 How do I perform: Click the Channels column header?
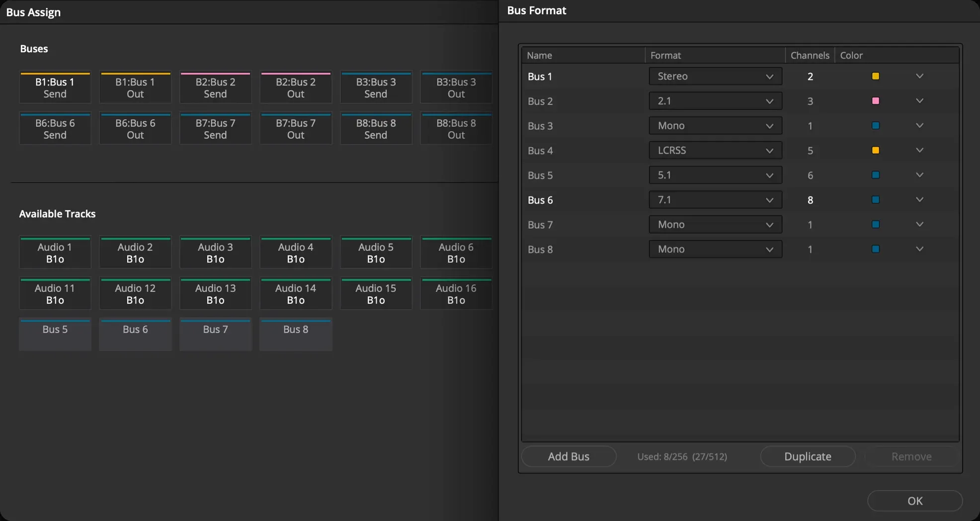coord(810,55)
